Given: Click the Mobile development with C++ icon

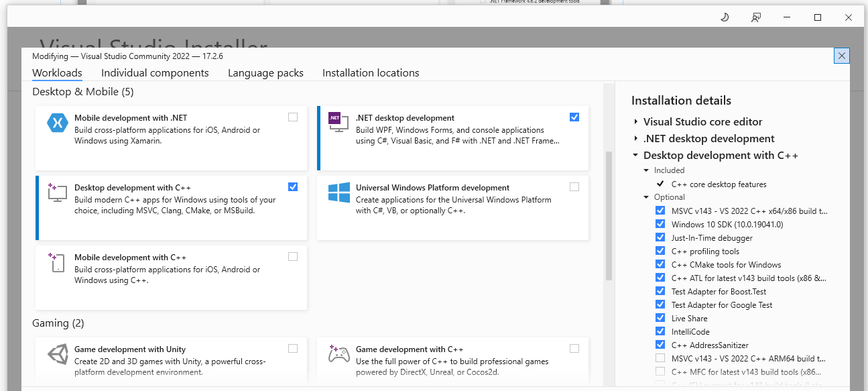Looking at the screenshot, I should pyautogui.click(x=58, y=262).
